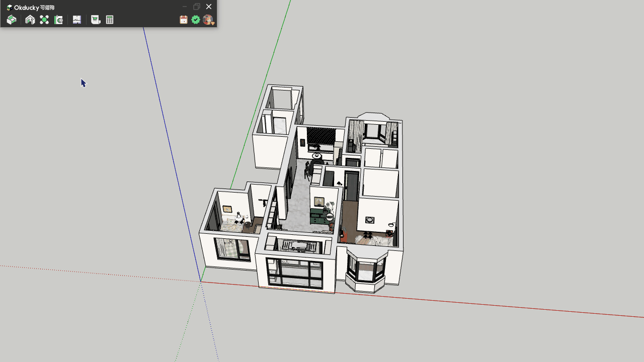Select the green four-node cross icon

[x=44, y=20]
